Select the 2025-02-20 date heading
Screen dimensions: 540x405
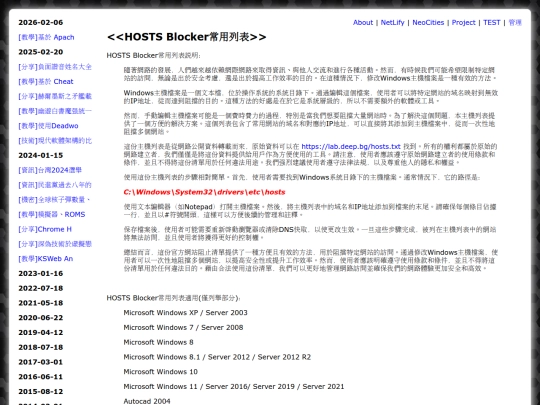[41, 52]
